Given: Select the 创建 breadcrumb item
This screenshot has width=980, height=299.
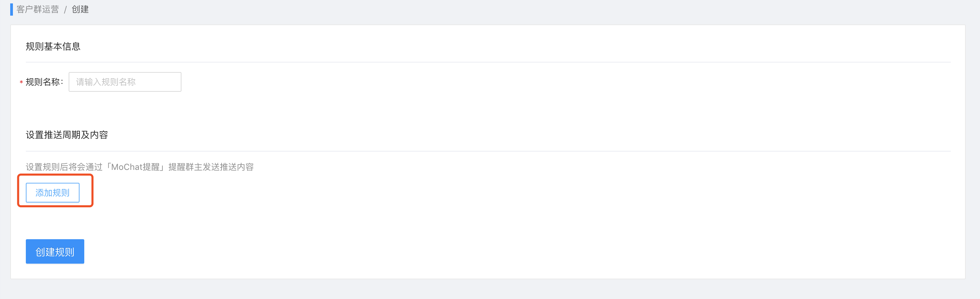Looking at the screenshot, I should click(x=80, y=9).
